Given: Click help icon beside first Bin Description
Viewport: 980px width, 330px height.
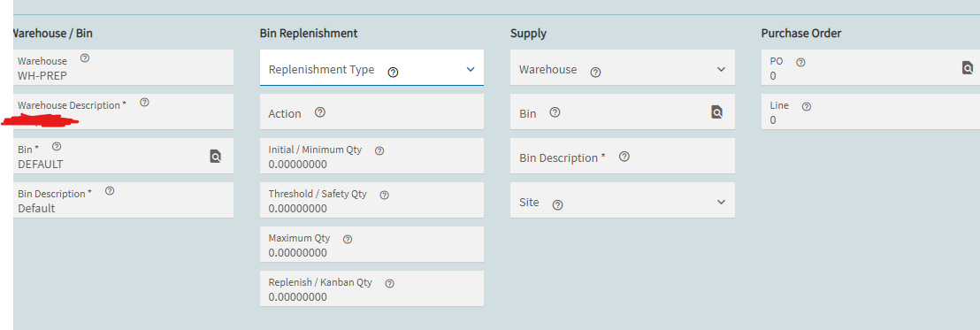Looking at the screenshot, I should (x=110, y=190).
